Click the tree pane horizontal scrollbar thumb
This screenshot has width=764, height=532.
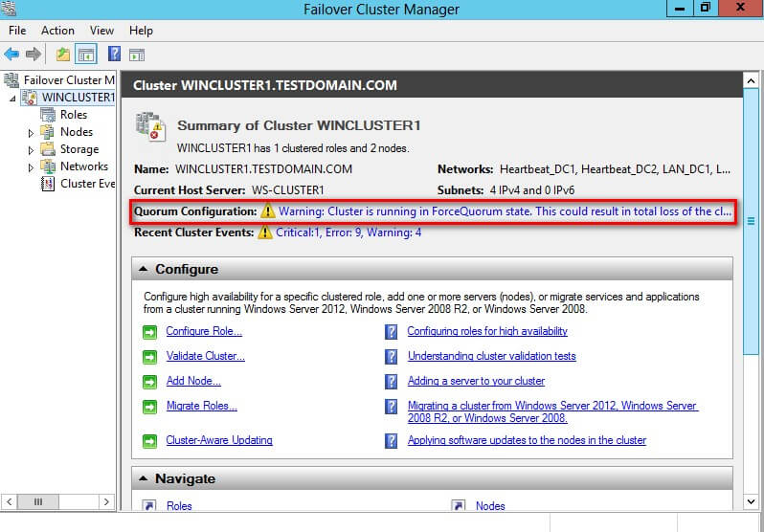(x=38, y=501)
